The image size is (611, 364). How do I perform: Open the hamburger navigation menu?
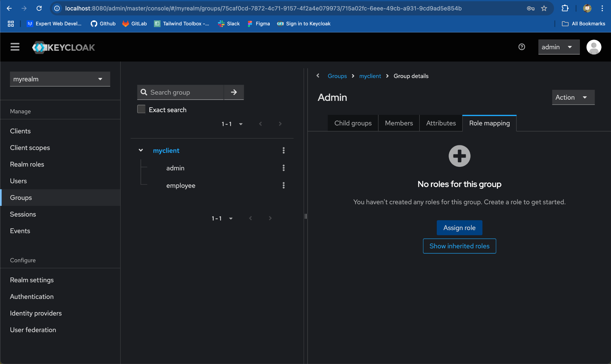[15, 47]
